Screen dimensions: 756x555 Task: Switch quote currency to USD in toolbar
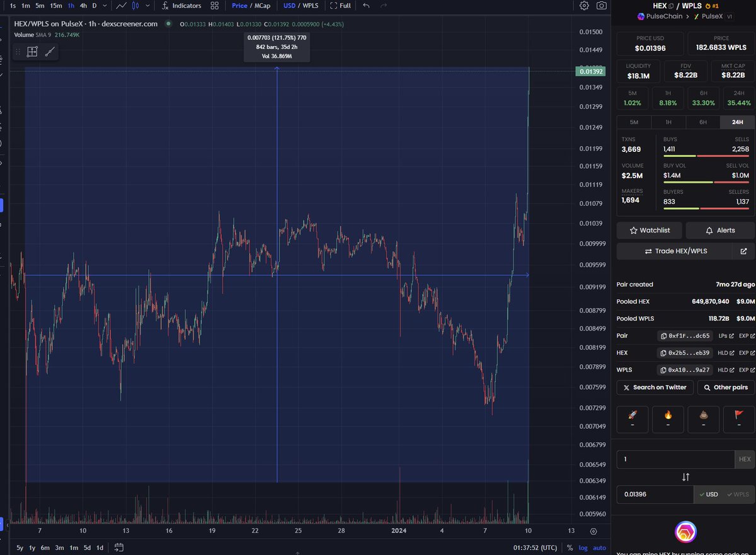point(289,6)
